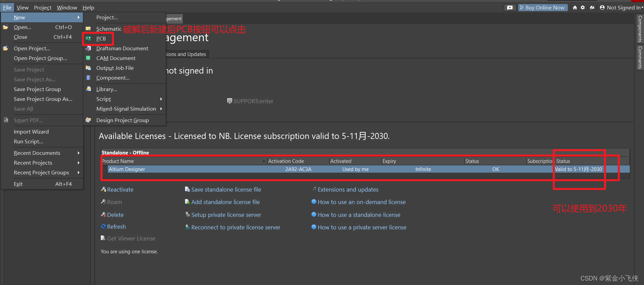Screen dimensions: 644x285
Task: Open the Help menu
Action: (88, 7)
